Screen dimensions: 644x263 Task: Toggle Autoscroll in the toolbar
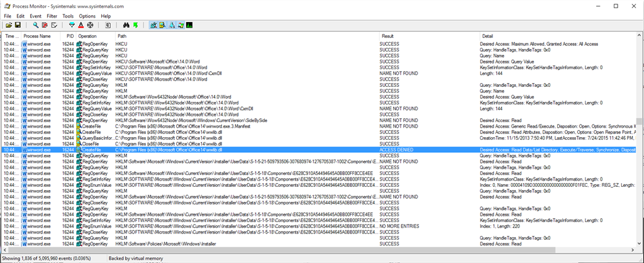[45, 25]
